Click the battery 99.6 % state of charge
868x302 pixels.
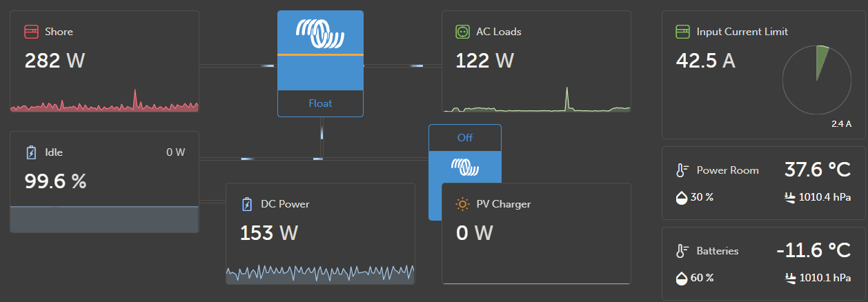click(x=56, y=181)
